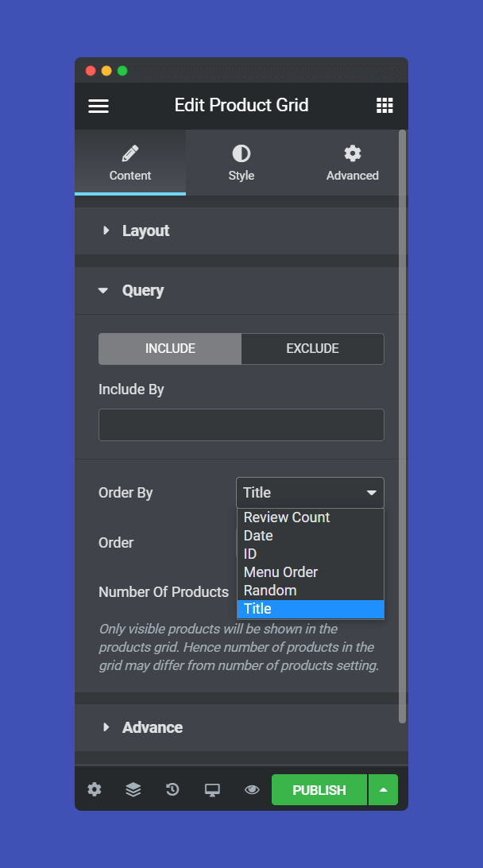Viewport: 483px width, 868px height.
Task: Click inside the Include By field
Action: point(241,424)
